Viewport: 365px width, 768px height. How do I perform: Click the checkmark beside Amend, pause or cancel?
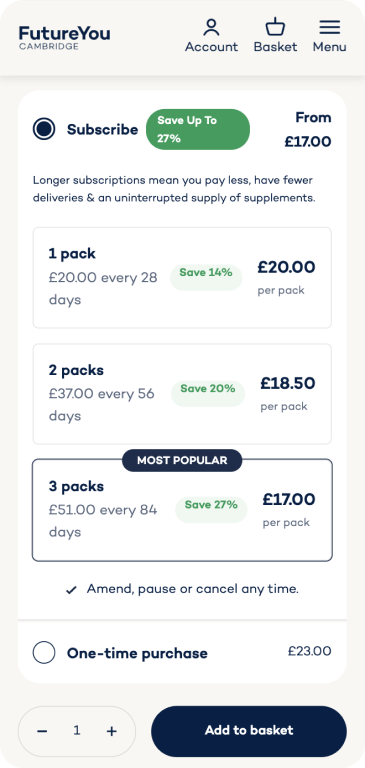click(x=72, y=590)
